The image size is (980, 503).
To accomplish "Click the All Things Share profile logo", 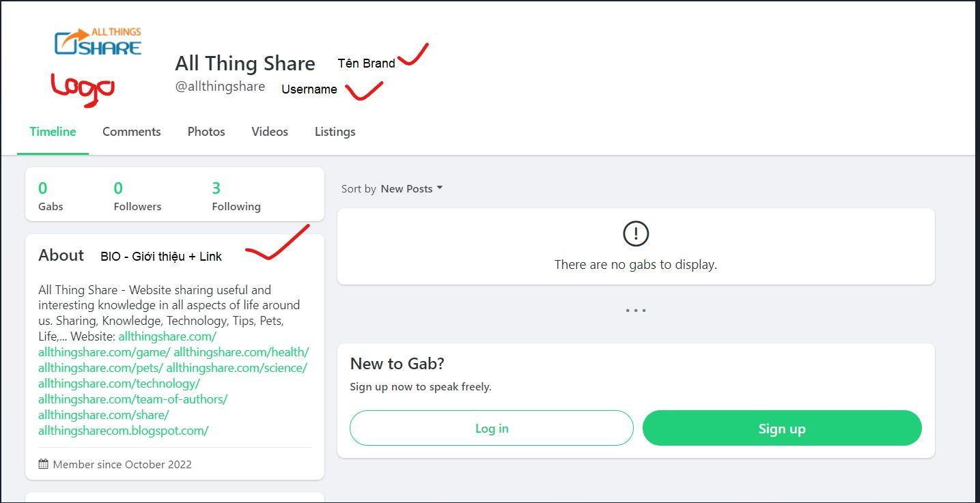I will coord(98,42).
